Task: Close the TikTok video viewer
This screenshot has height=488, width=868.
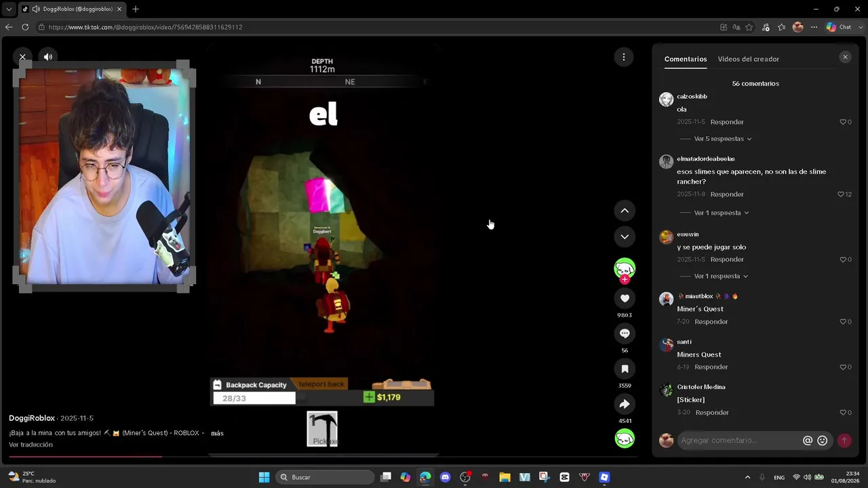Action: [x=22, y=57]
